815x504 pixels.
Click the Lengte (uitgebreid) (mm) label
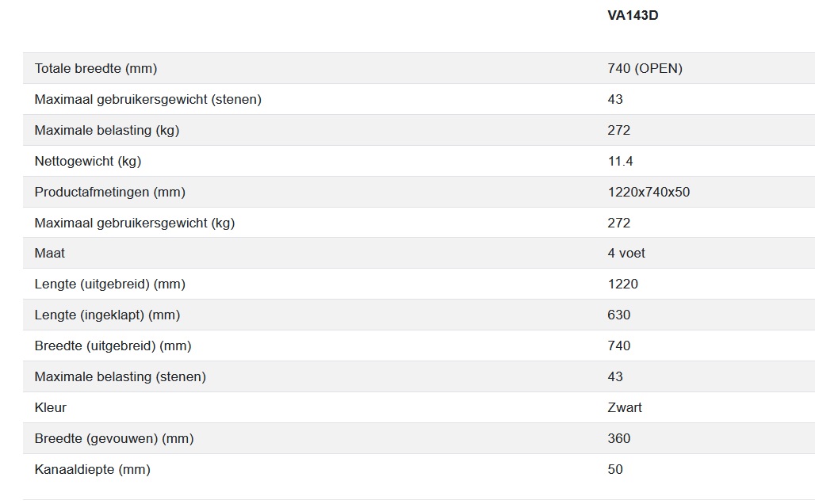pos(109,284)
